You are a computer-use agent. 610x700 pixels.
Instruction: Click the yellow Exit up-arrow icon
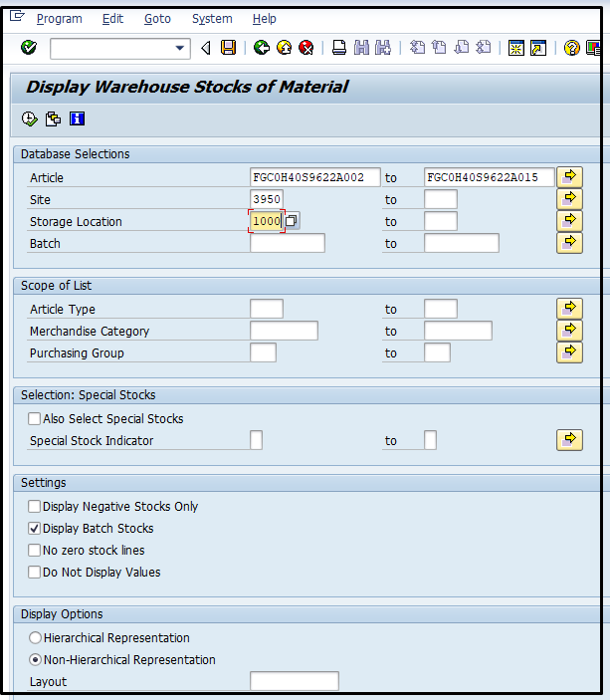pos(284,48)
